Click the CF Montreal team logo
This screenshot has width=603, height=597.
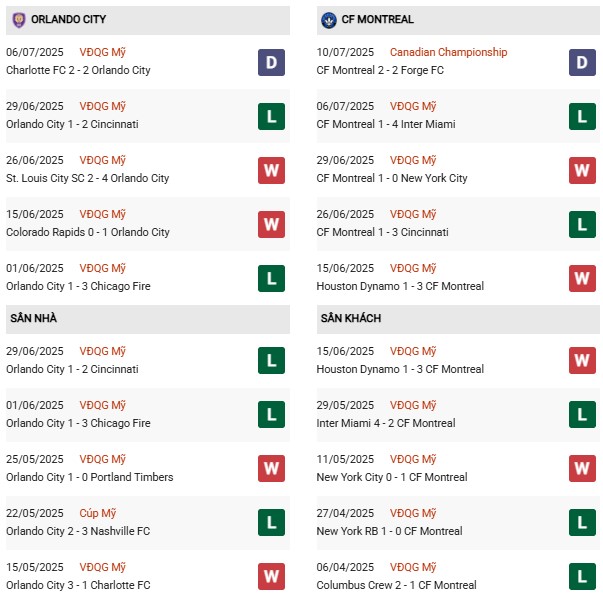329,20
